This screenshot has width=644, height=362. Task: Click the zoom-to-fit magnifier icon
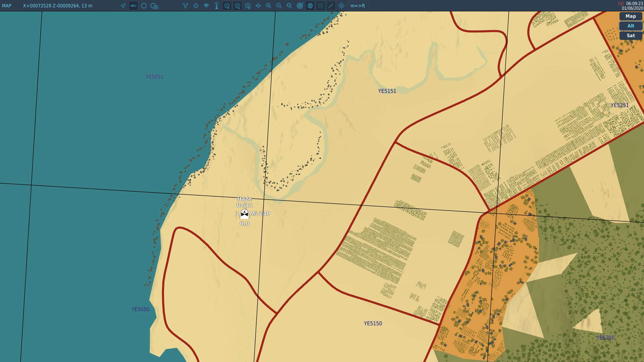click(289, 6)
